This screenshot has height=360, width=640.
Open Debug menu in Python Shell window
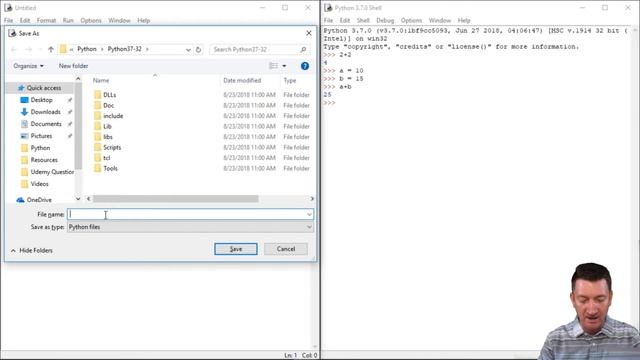385,20
